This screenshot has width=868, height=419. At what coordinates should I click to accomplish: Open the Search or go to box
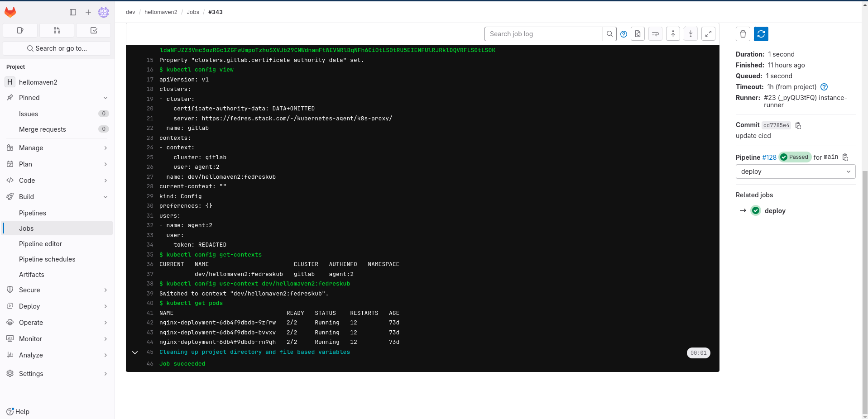click(57, 48)
